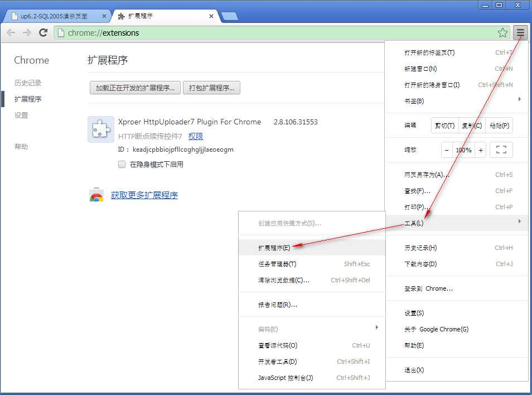This screenshot has width=532, height=395.
Task: Click the Xproer HttpUploader7 Plugin name
Action: (x=189, y=122)
